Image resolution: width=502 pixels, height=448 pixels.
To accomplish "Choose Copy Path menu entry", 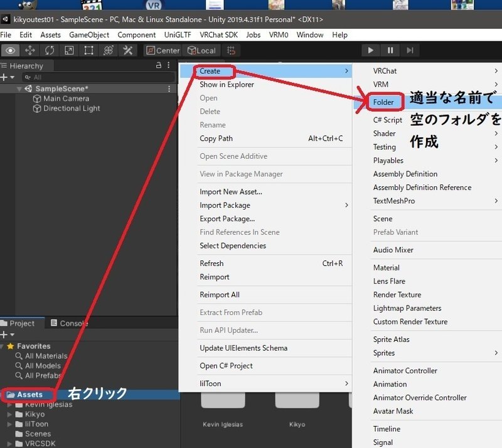I will point(266,138).
